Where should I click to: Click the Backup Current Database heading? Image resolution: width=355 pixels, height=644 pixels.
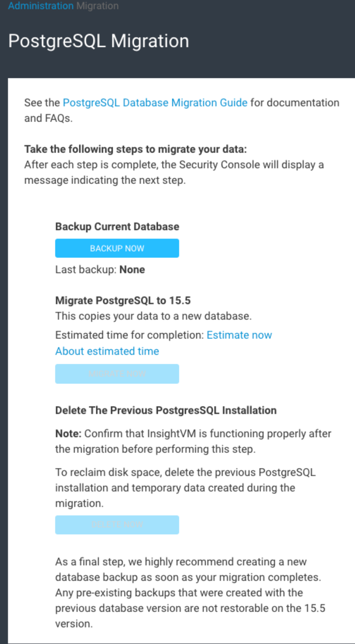click(x=117, y=227)
